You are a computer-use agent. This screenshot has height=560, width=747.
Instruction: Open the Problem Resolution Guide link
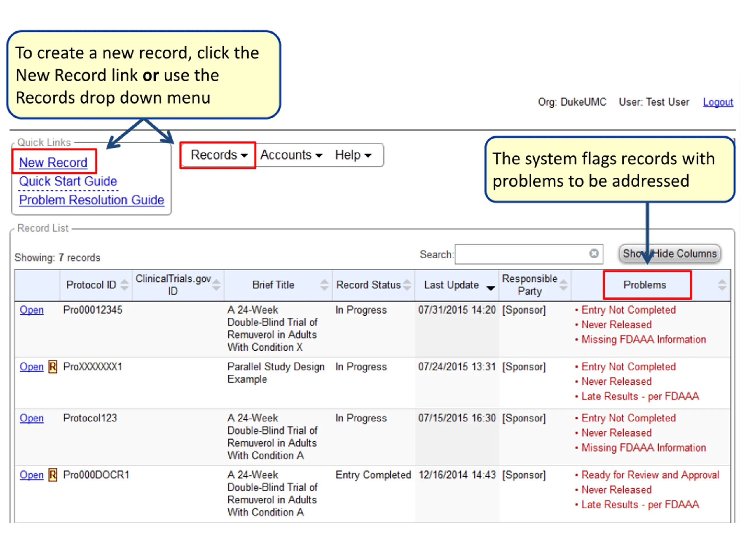(x=92, y=200)
